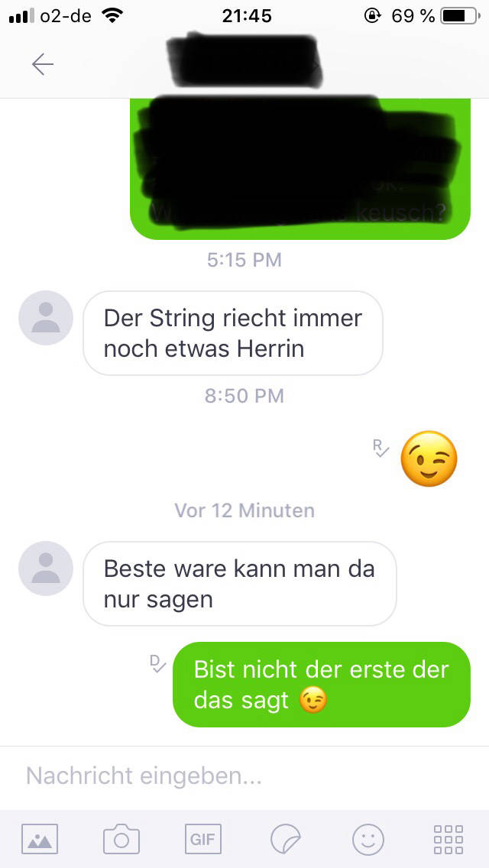The height and width of the screenshot is (868, 489).
Task: Open the camera icon
Action: point(121,839)
